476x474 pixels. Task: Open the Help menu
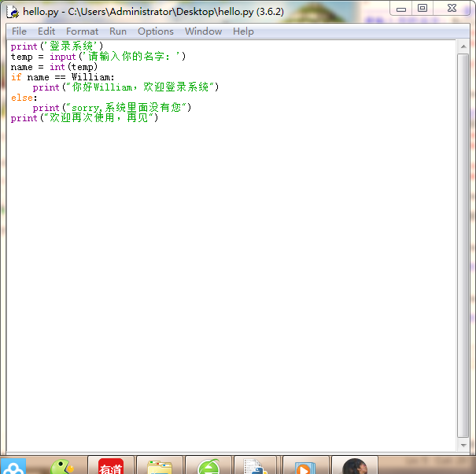click(243, 31)
